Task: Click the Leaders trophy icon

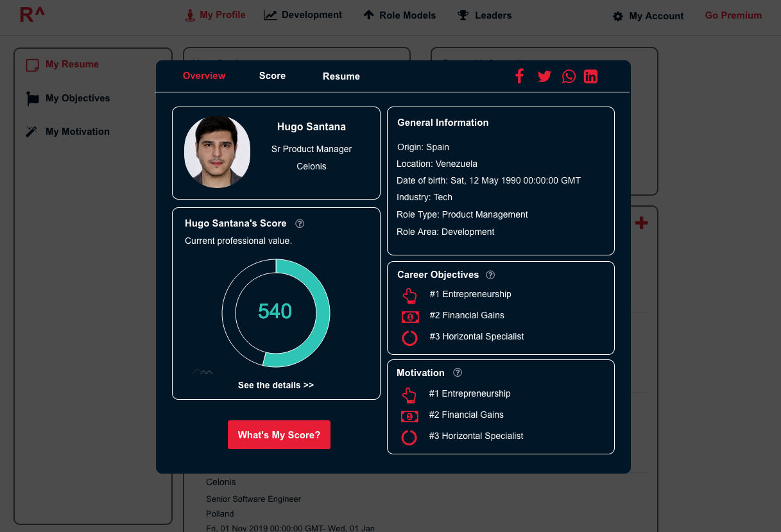Action: coord(463,15)
